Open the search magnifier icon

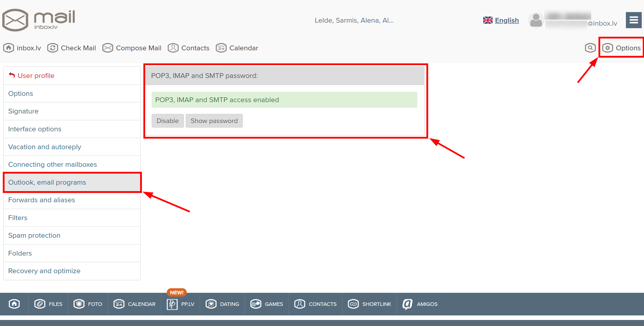pos(590,48)
